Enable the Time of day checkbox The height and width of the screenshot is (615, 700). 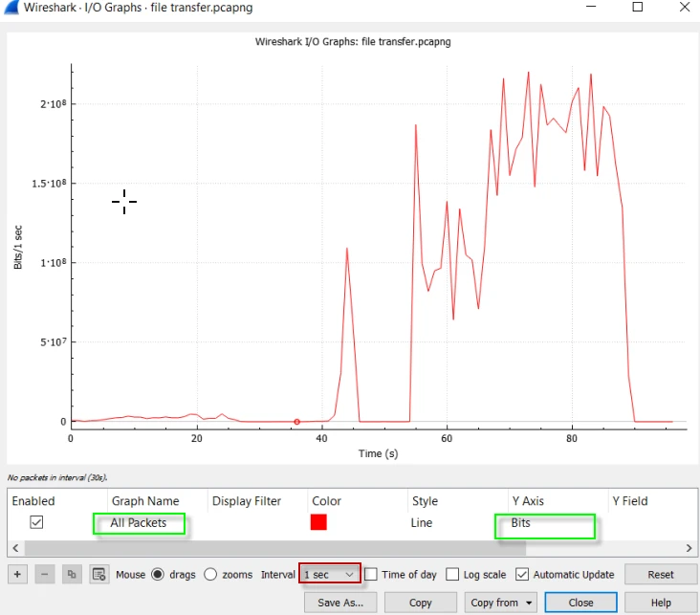click(373, 575)
